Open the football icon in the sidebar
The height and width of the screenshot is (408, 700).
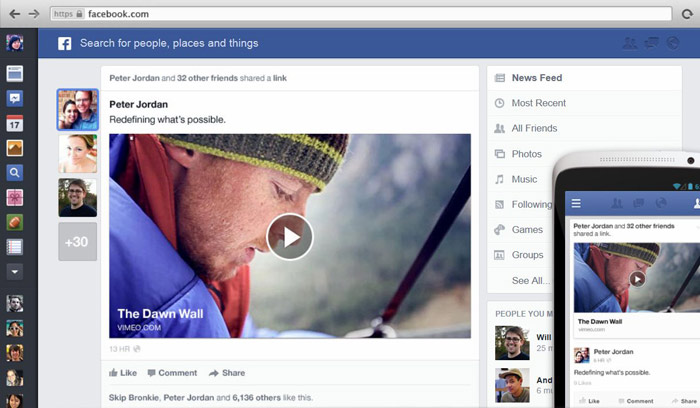(x=15, y=222)
